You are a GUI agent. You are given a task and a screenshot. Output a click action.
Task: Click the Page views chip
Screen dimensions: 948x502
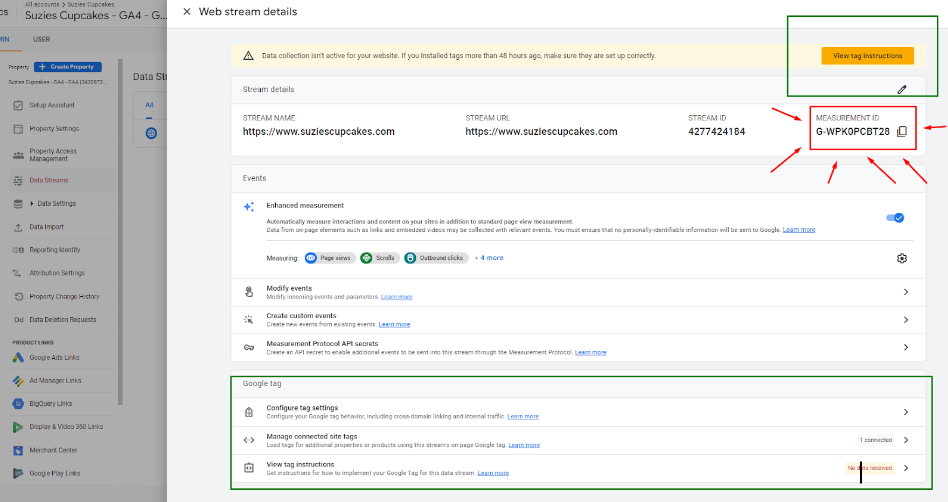[330, 258]
